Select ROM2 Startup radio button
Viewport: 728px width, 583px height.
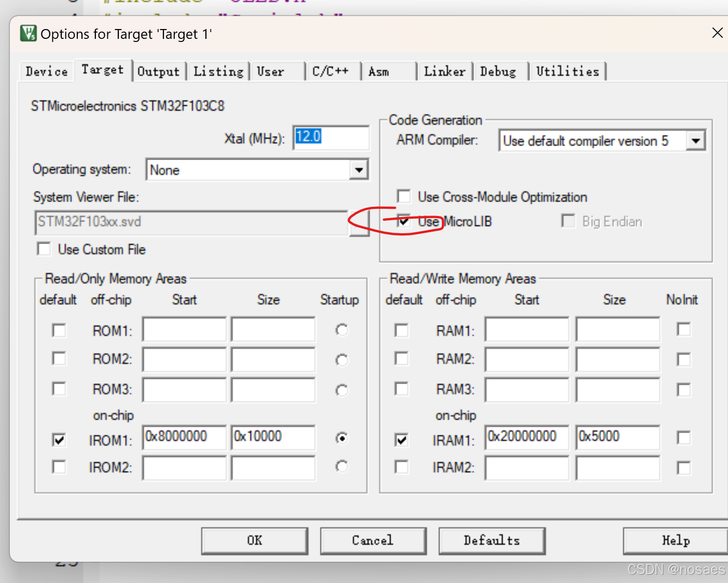tap(341, 360)
